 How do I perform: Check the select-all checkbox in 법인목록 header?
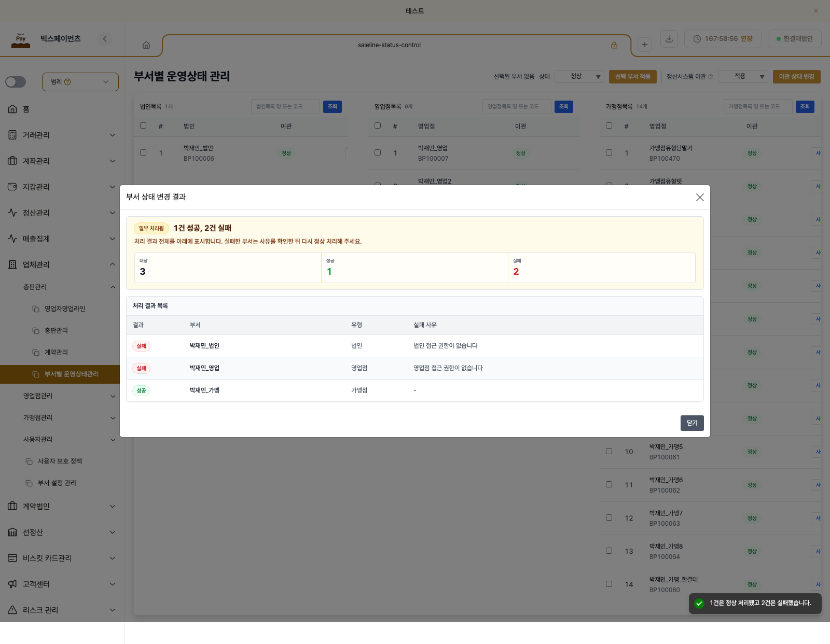[143, 125]
